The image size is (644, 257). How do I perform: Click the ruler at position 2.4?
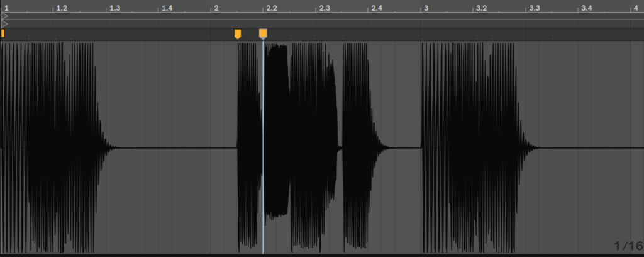pos(376,8)
